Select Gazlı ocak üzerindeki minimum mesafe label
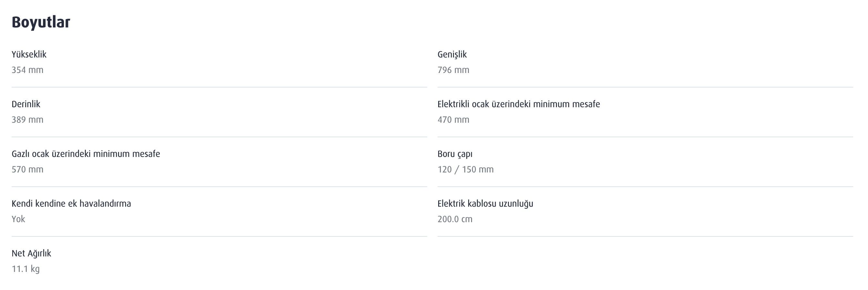 click(86, 154)
